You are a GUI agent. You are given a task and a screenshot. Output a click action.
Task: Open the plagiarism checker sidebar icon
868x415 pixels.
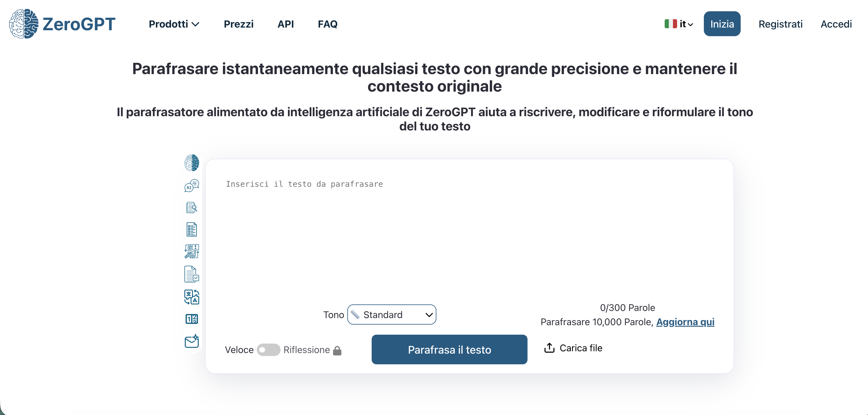tap(191, 207)
